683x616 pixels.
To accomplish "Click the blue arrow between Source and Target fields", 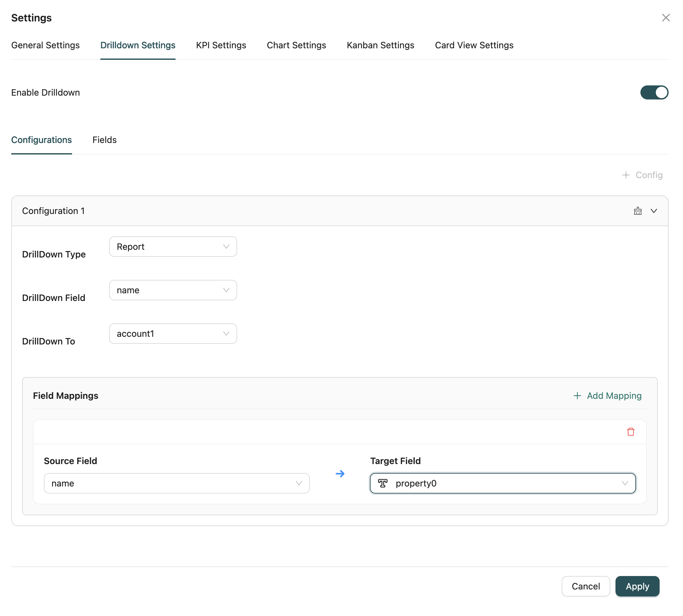I will coord(340,474).
